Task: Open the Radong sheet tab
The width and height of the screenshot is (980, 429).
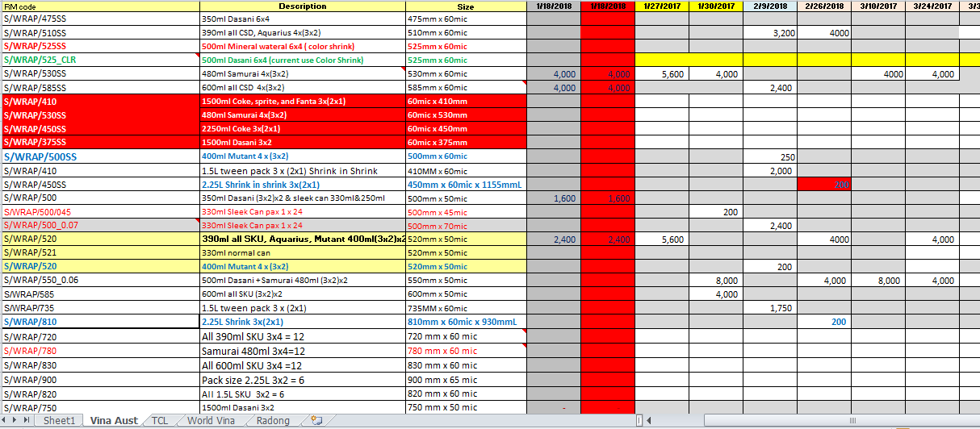Action: point(273,420)
